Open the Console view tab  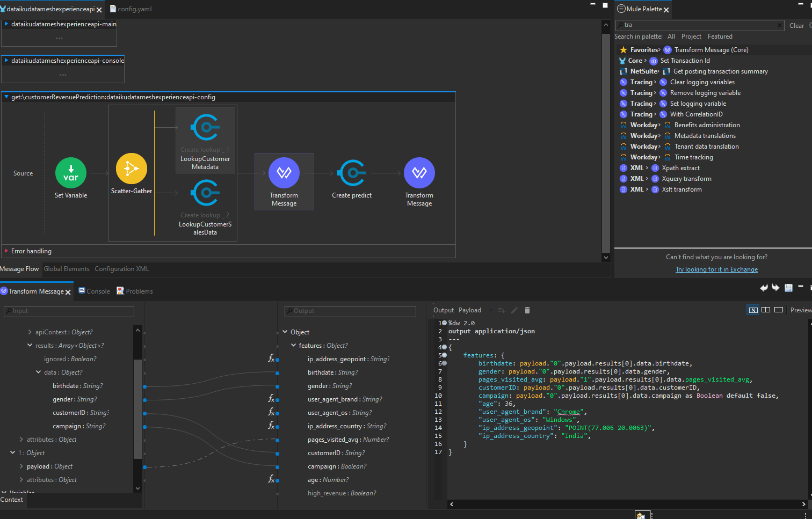(94, 291)
